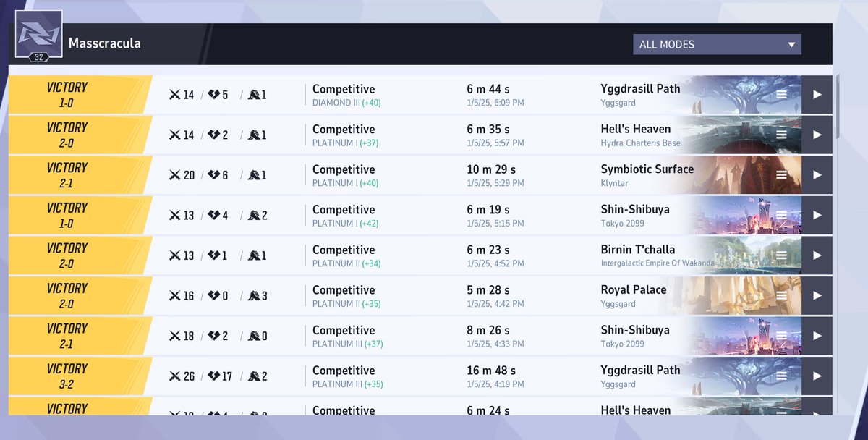Click the Intergalactic Empire Of Wakanda label
Image resolution: width=868 pixels, height=440 pixels.
tap(658, 263)
